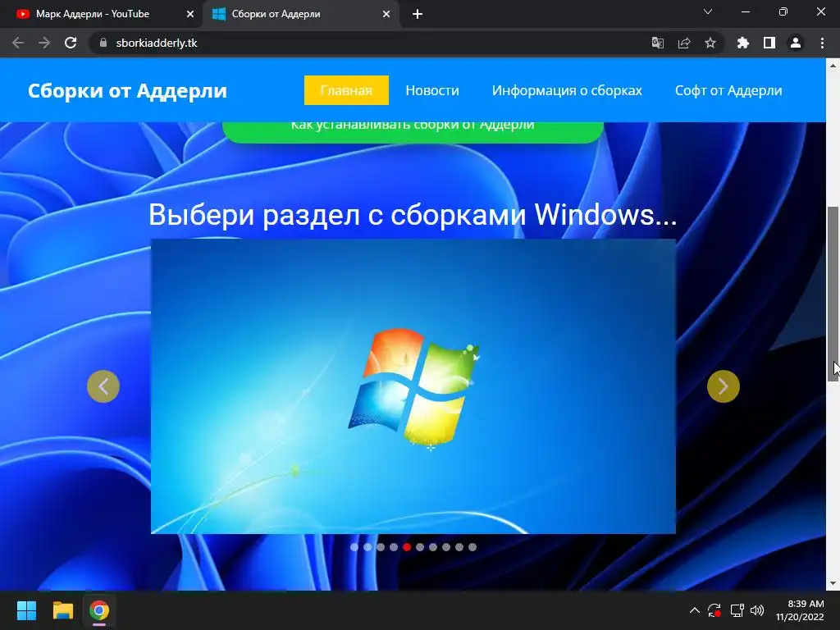Open the Windows Start menu
The image size is (840, 630).
pos(26,610)
